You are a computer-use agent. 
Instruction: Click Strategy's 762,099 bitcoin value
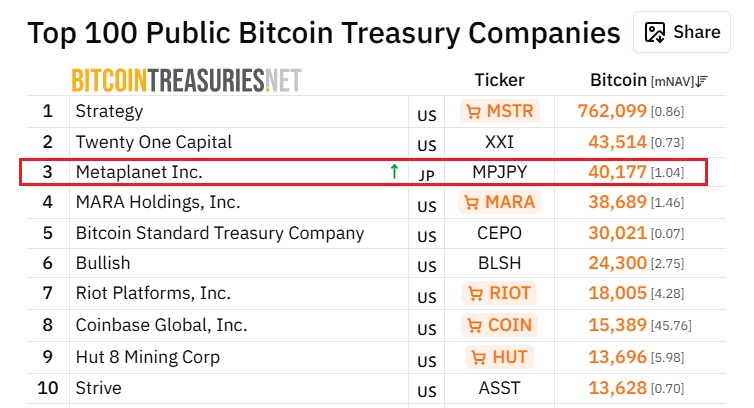[x=612, y=111]
